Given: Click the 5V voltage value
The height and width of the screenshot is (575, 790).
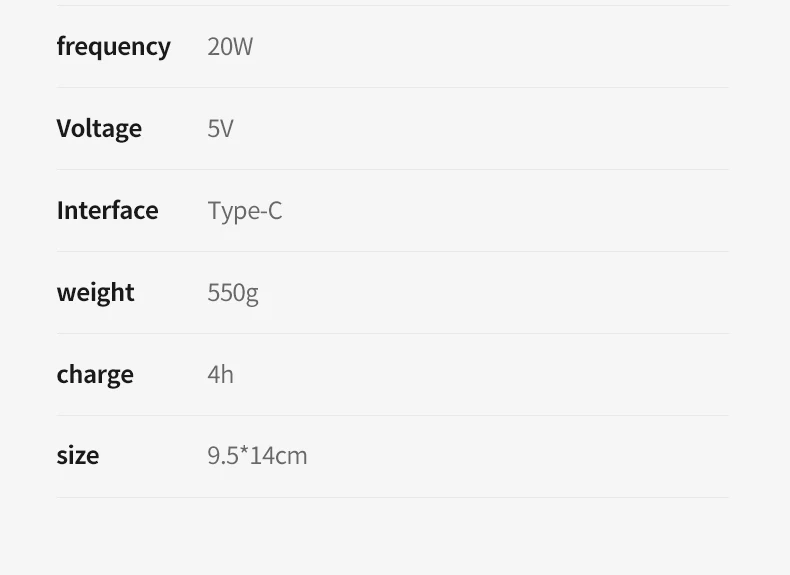Looking at the screenshot, I should click(x=220, y=128).
